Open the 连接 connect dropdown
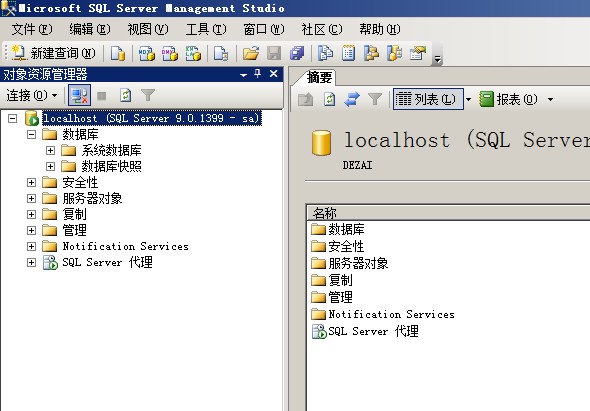 pyautogui.click(x=32, y=95)
